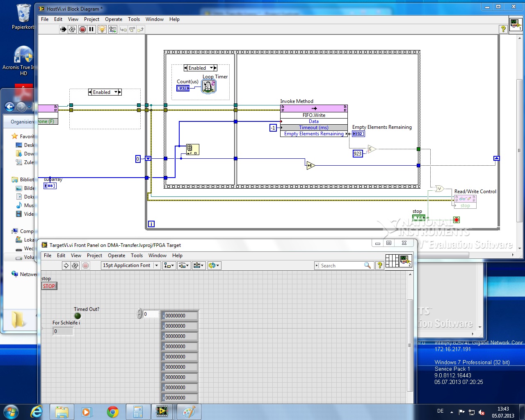Screen dimensions: 525x420
Task: Run the TargetVi front panel
Action: 66,266
